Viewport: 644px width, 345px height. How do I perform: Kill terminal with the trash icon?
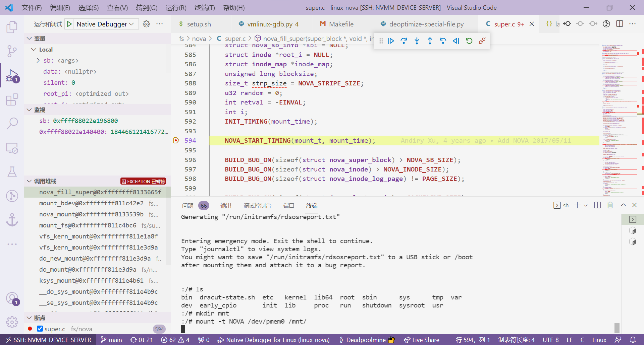610,205
